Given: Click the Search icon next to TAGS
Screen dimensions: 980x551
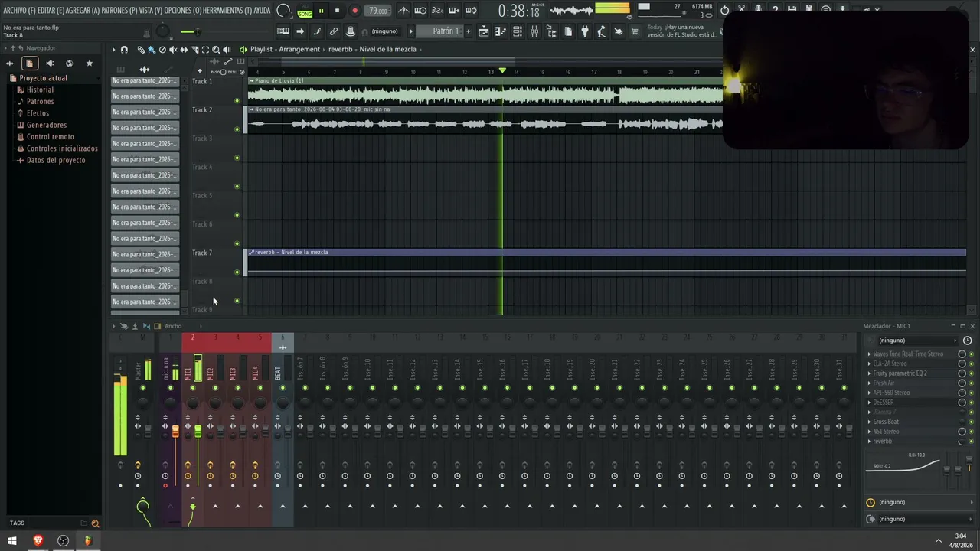Looking at the screenshot, I should tap(95, 523).
